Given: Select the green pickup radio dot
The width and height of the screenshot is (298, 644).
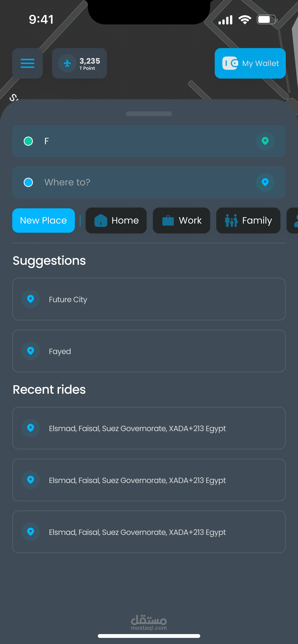Looking at the screenshot, I should coord(28,141).
